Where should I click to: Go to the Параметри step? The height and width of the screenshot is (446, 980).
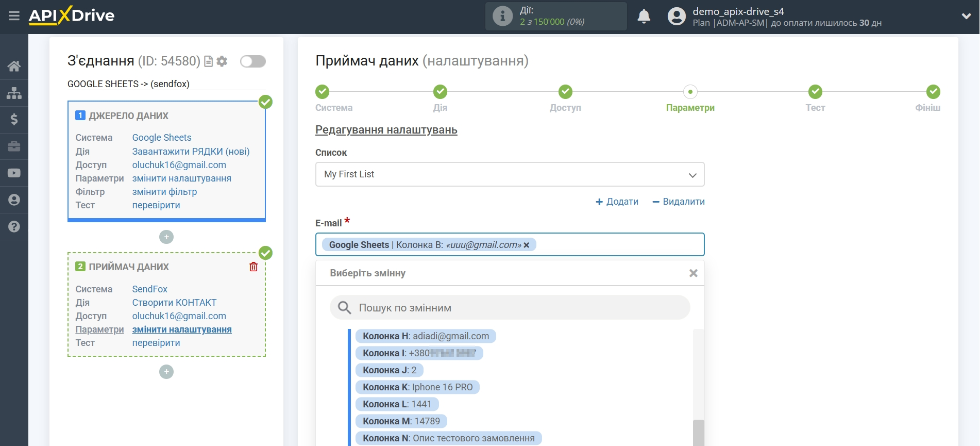(x=690, y=92)
